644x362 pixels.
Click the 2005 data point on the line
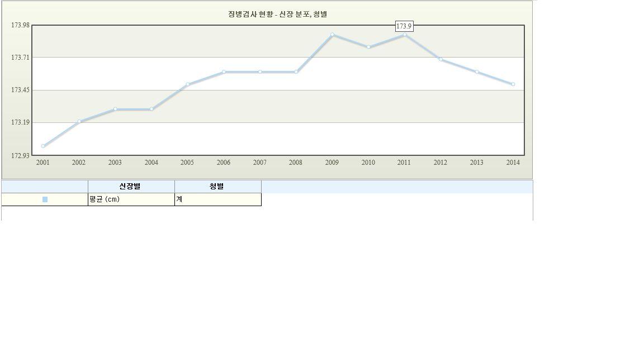point(188,84)
